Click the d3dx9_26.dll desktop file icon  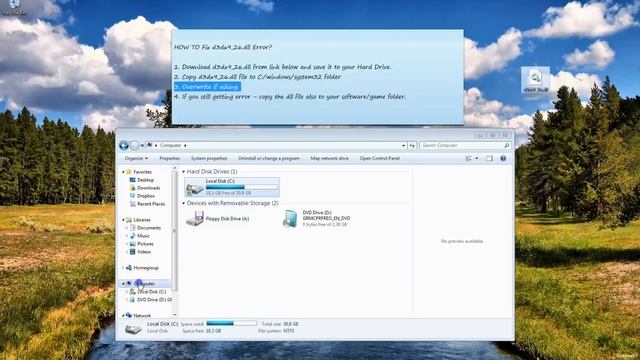click(536, 80)
